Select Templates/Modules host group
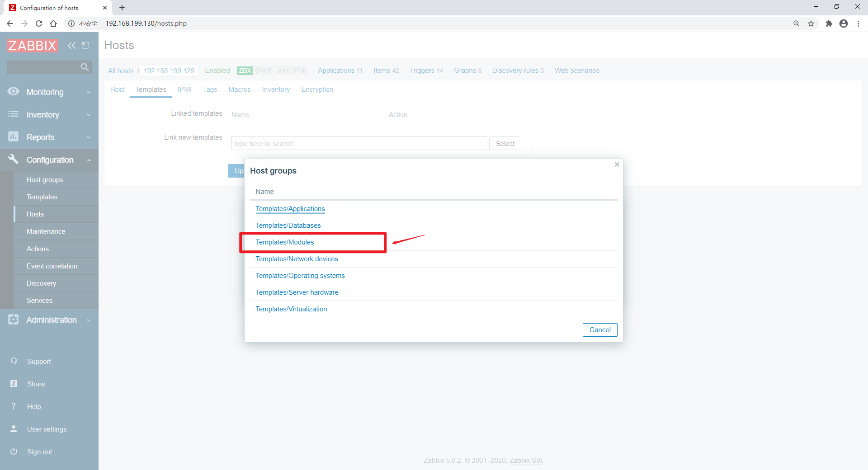This screenshot has width=868, height=470. pos(284,242)
